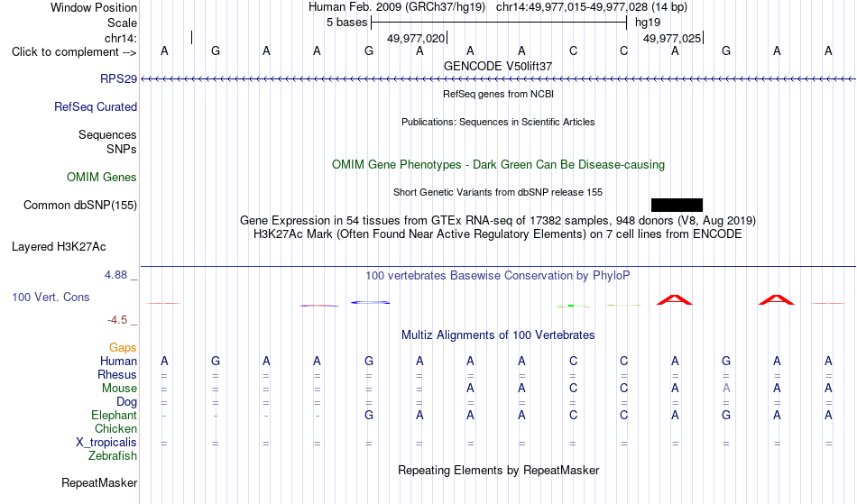Click the GTEx Gene Expression track title
The image size is (857, 504).
pyautogui.click(x=498, y=221)
